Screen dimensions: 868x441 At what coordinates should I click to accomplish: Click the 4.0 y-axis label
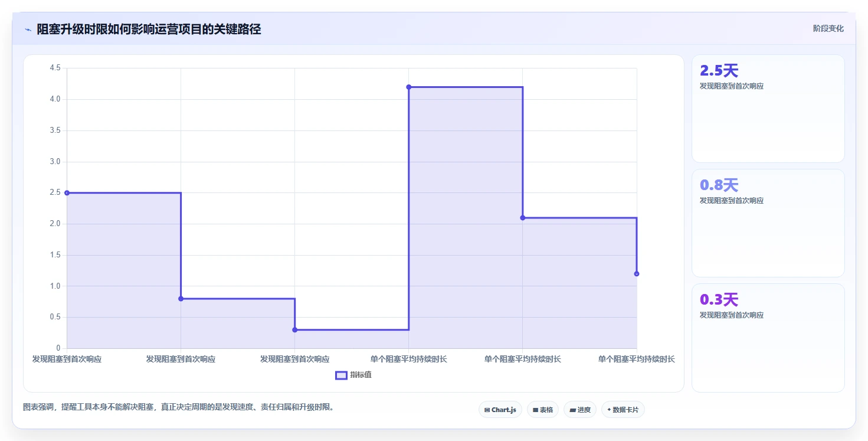click(55, 99)
